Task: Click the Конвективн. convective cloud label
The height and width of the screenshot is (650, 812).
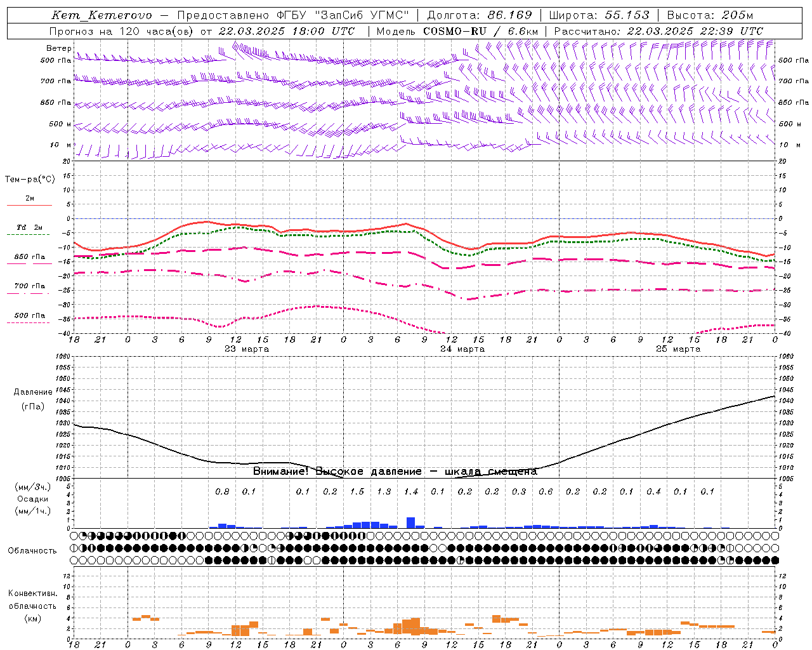Action: pyautogui.click(x=32, y=594)
